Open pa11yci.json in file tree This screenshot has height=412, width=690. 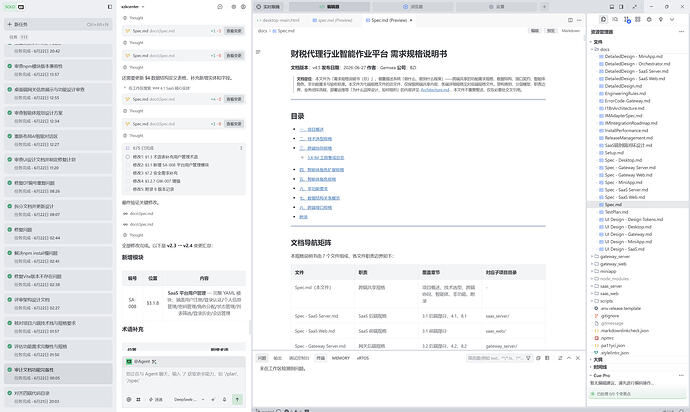point(612,346)
